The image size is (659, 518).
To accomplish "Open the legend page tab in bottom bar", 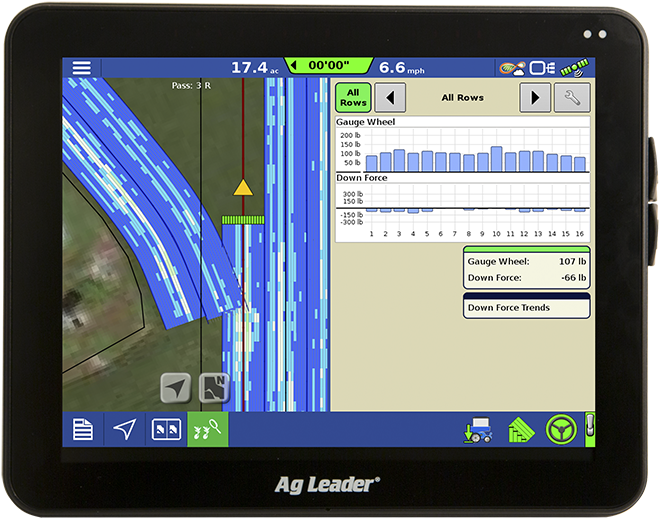I will (x=82, y=430).
